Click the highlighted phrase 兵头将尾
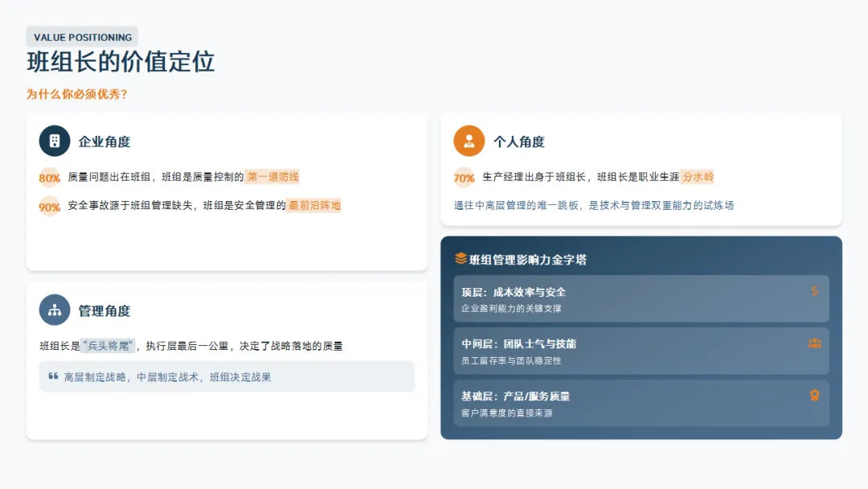The width and height of the screenshot is (868, 489). [x=108, y=346]
